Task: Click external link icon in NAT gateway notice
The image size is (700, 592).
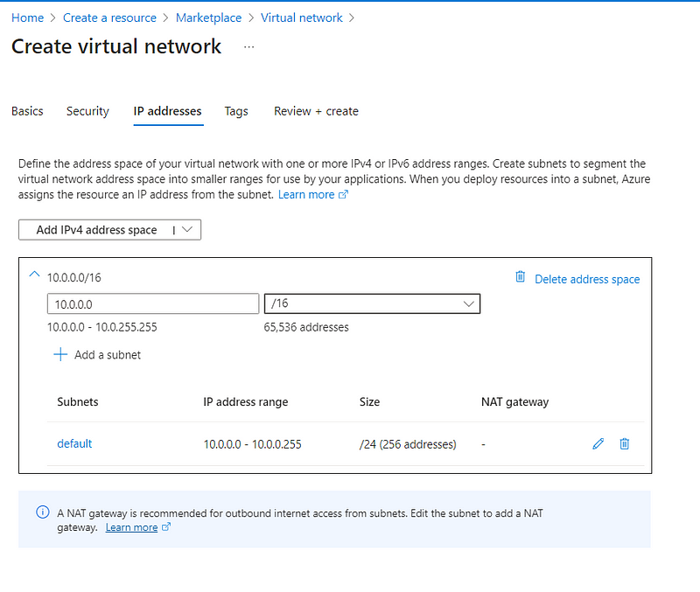Action: pos(165,527)
